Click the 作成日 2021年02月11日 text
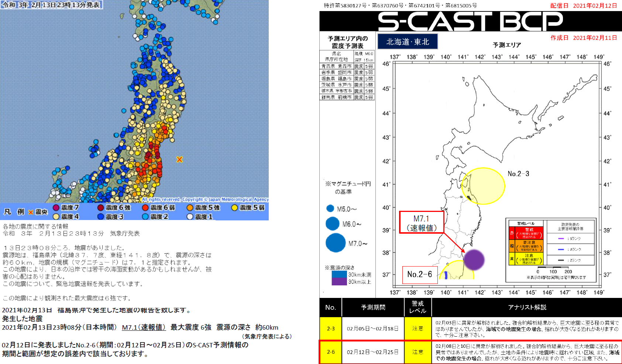The height and width of the screenshot is (364, 622). coord(584,38)
